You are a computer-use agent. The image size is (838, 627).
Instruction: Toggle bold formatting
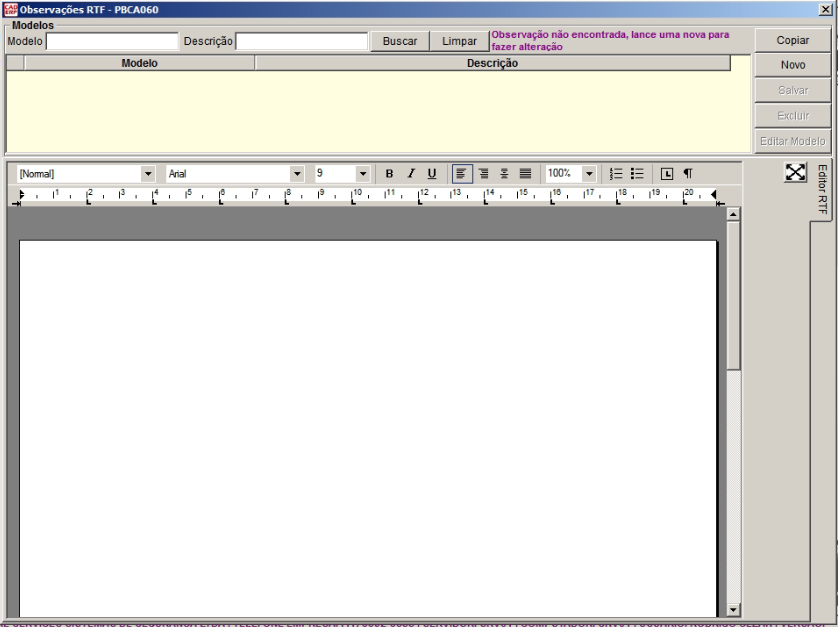389,174
